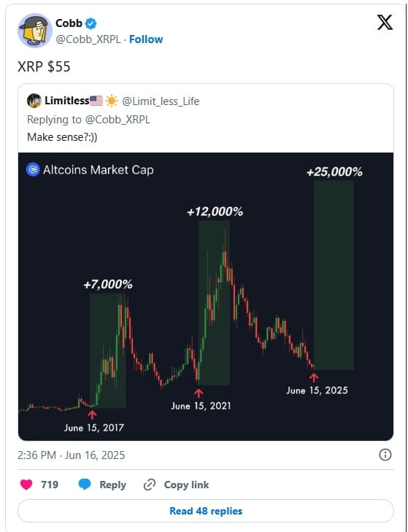The width and height of the screenshot is (408, 532).
Task: Open the @Limit_less_Life handle
Action: click(161, 101)
